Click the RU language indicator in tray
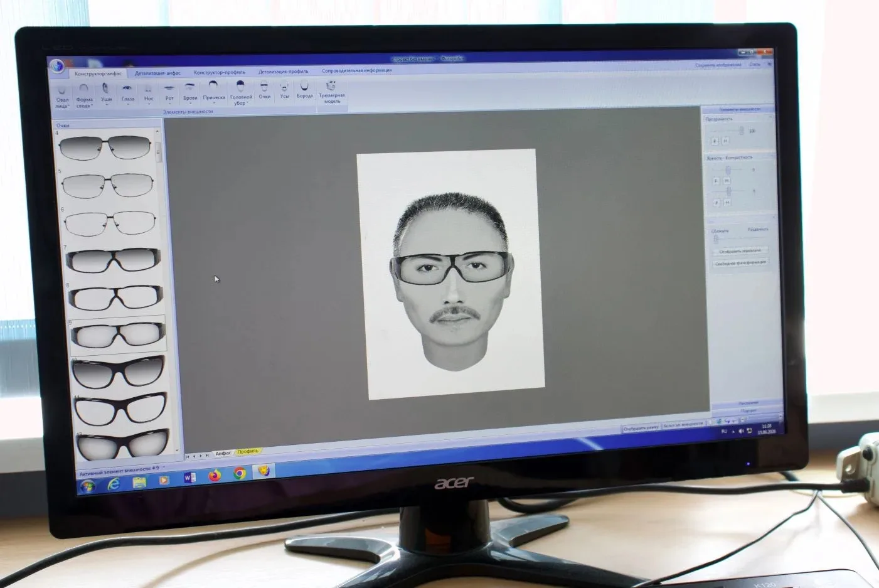The width and height of the screenshot is (879, 588). 724,432
